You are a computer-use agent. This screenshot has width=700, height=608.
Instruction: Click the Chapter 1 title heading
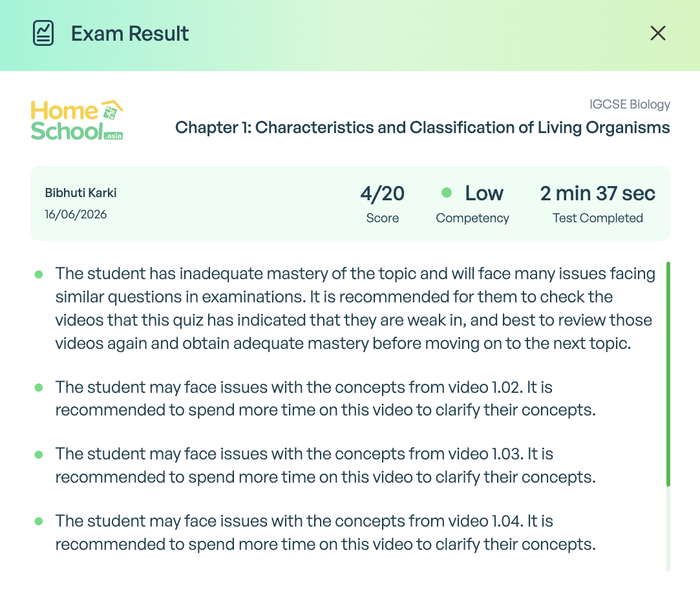coord(422,128)
